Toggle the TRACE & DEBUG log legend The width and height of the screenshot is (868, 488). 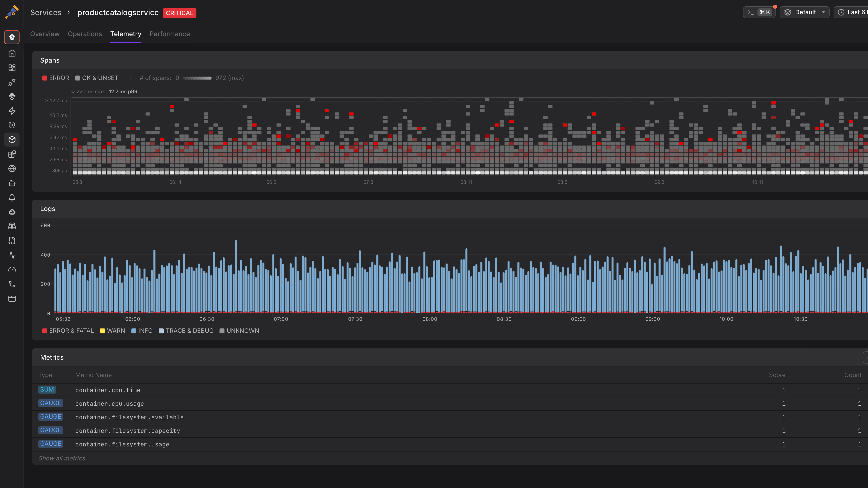(x=186, y=331)
